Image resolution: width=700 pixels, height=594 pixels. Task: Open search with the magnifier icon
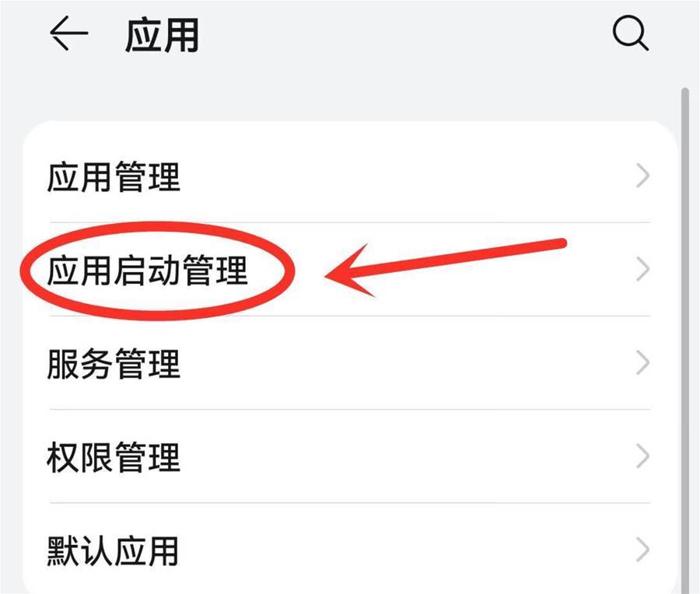tap(630, 33)
